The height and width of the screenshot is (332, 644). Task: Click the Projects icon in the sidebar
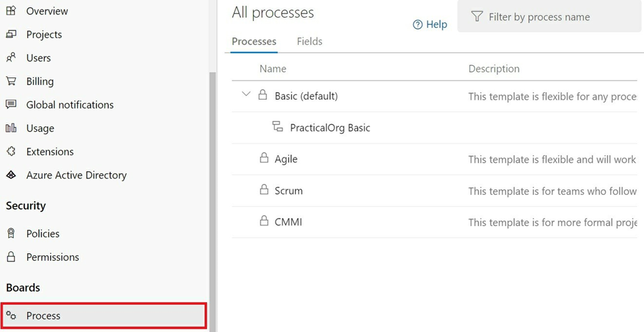11,35
